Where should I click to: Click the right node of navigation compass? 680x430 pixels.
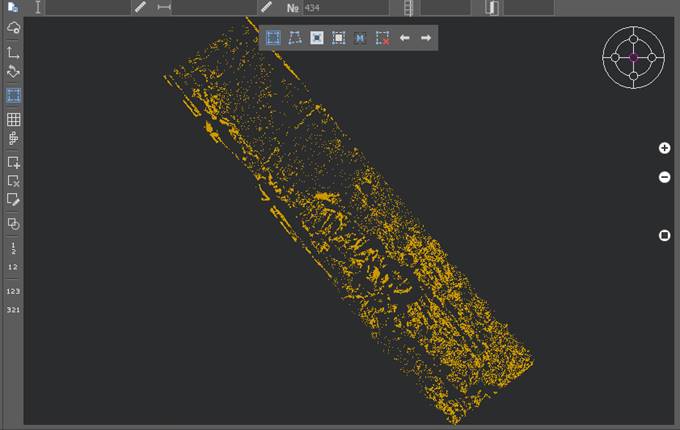[652, 57]
